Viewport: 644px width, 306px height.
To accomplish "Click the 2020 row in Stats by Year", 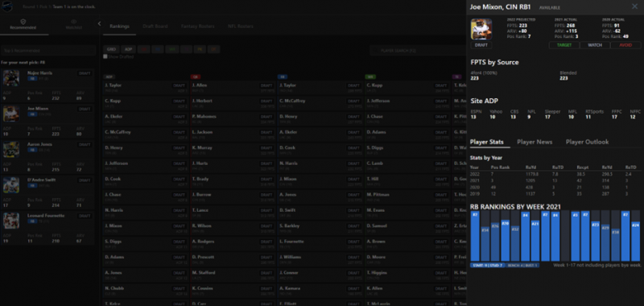I will [555, 187].
